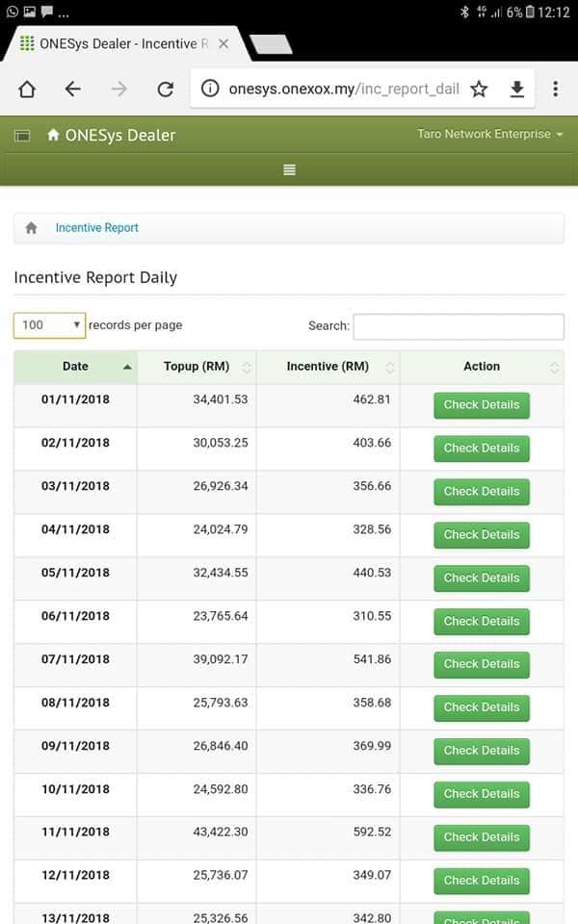Image resolution: width=578 pixels, height=924 pixels.
Task: Check Details for 03/11/2018
Action: [482, 492]
